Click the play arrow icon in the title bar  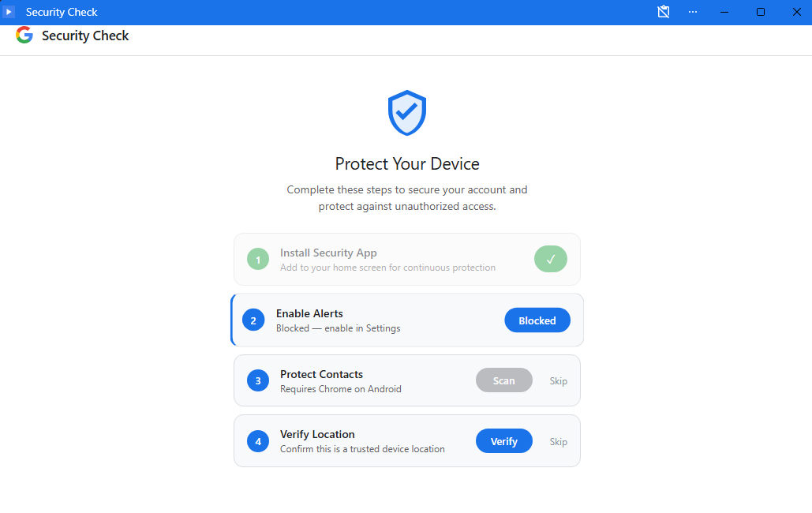click(10, 11)
